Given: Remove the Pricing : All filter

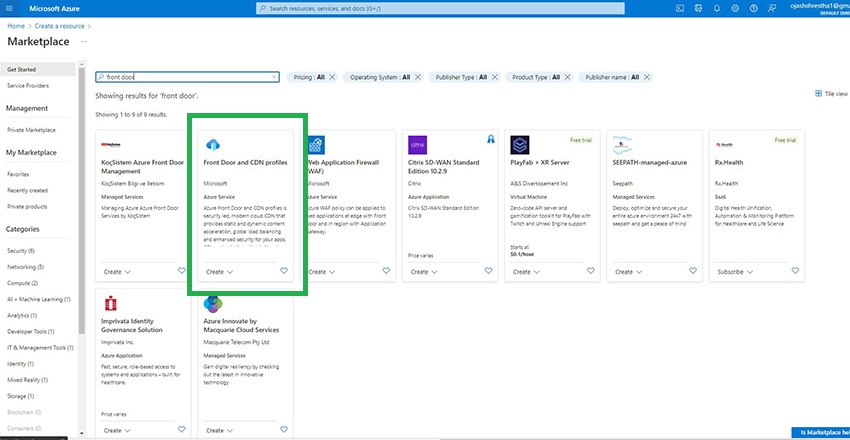Looking at the screenshot, I should click(332, 77).
